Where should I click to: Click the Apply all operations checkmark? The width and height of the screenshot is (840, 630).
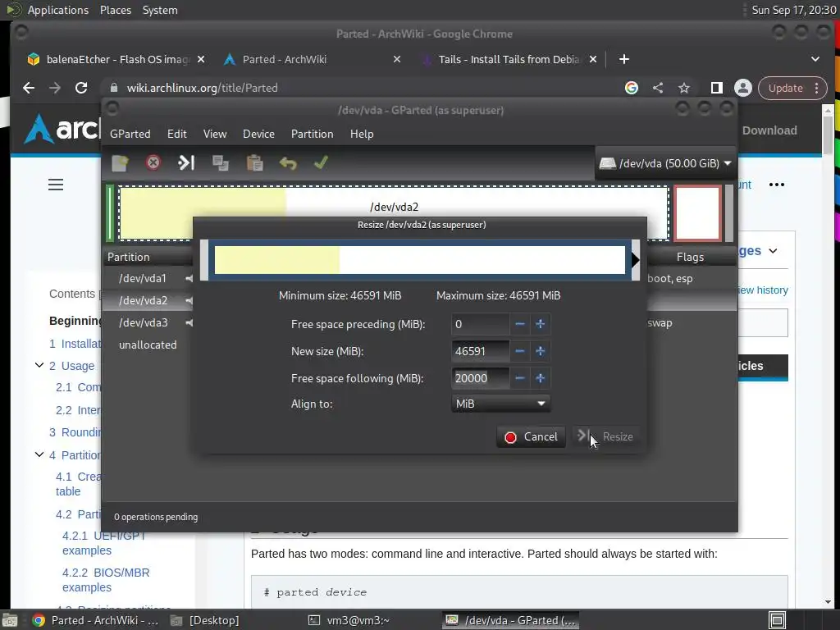tap(321, 162)
